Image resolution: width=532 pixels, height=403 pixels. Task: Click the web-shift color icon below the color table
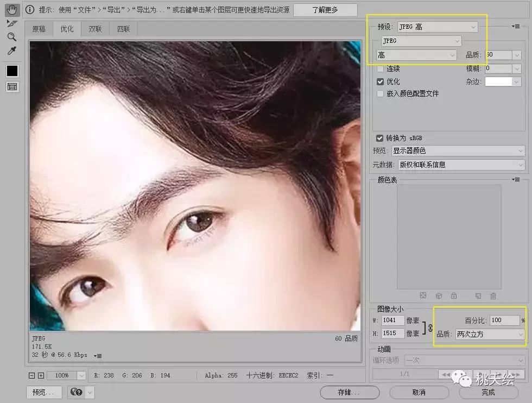click(439, 296)
